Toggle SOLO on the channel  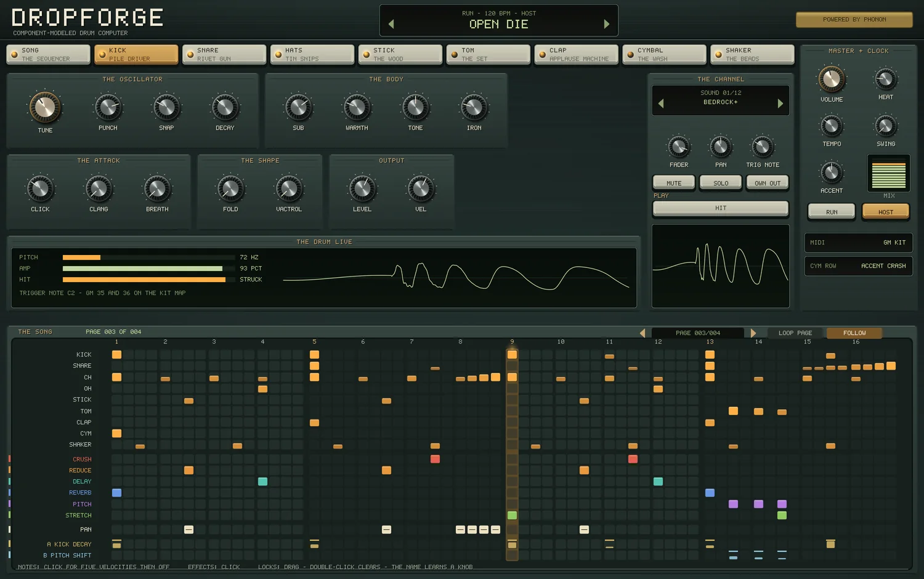click(721, 182)
